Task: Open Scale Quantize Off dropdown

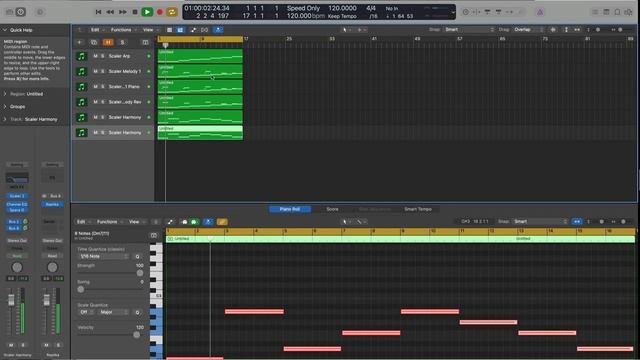Action: click(86, 312)
